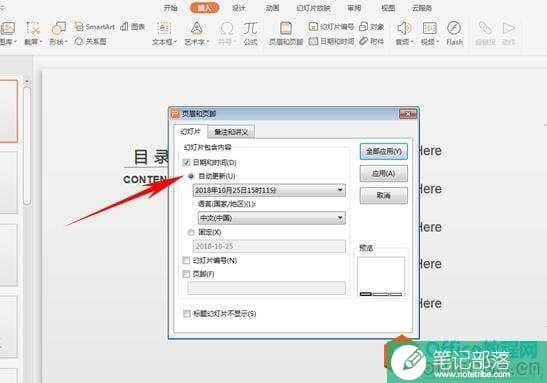Select the 截屏 screenshot tool icon
The width and height of the screenshot is (547, 383).
tap(33, 28)
